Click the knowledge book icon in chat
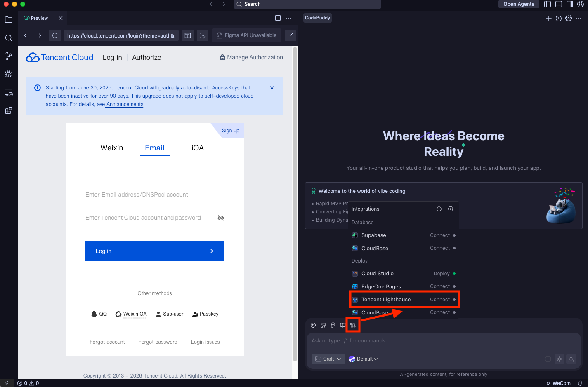This screenshot has height=387, width=588. coord(343,325)
